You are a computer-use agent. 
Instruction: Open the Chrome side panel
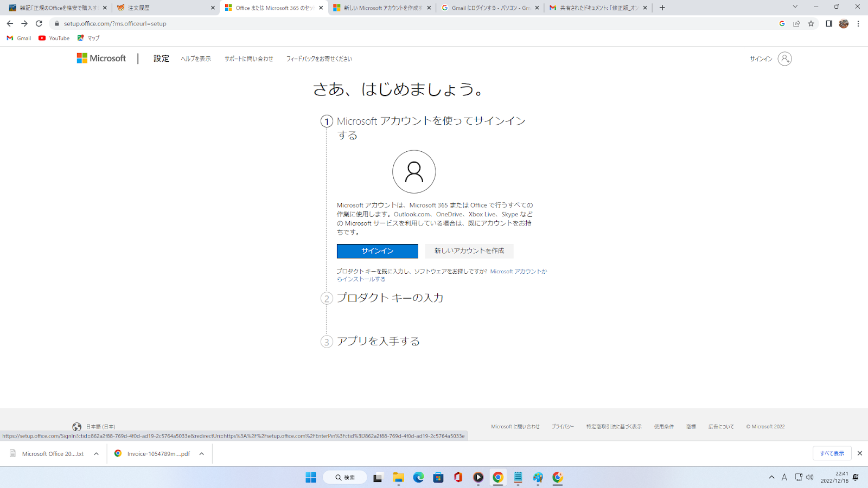[829, 23]
